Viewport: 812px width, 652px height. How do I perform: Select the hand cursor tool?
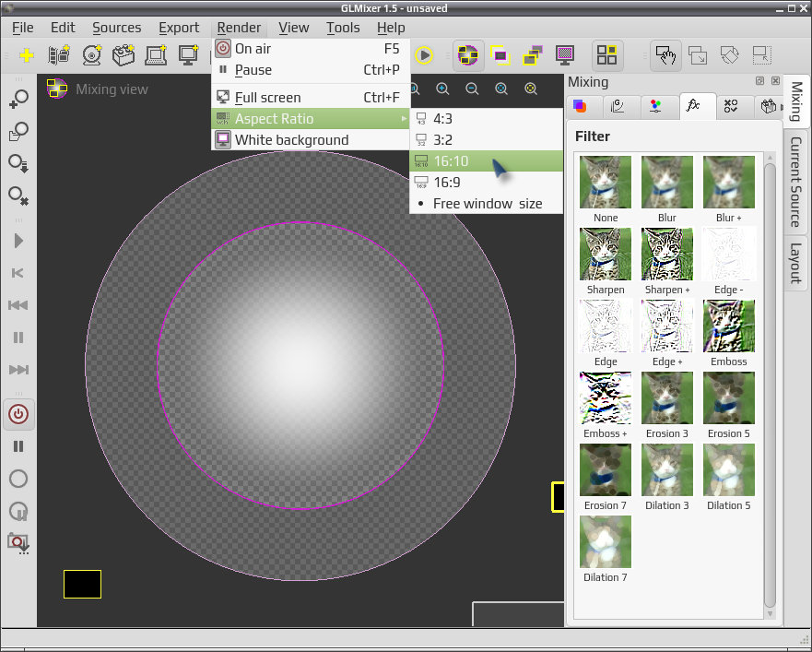[665, 55]
